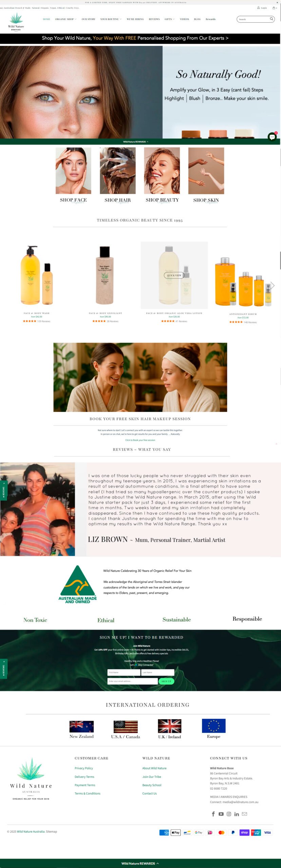Viewport: 281px width, 868px height.
Task: Go to the Videos menu item
Action: pyautogui.click(x=184, y=19)
